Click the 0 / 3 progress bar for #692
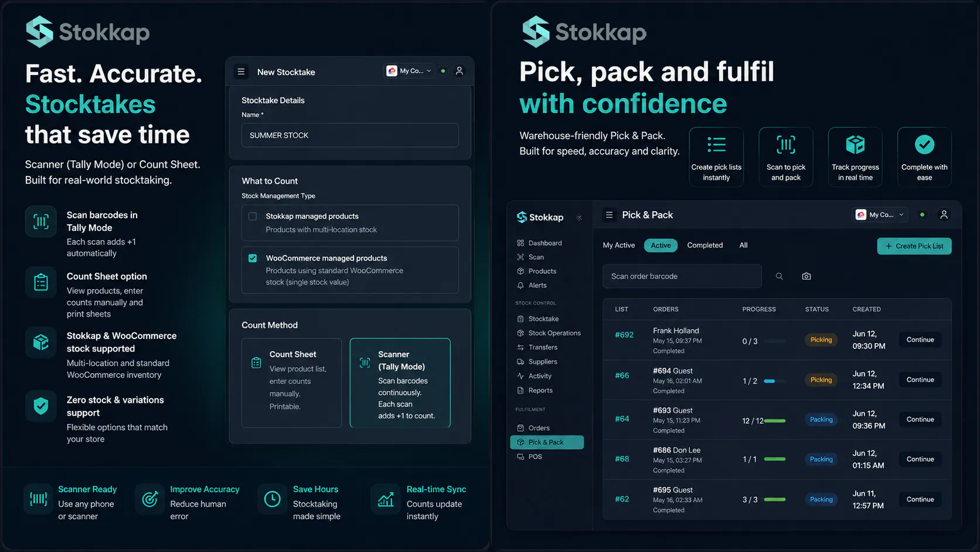This screenshot has height=552, width=980. tap(775, 341)
